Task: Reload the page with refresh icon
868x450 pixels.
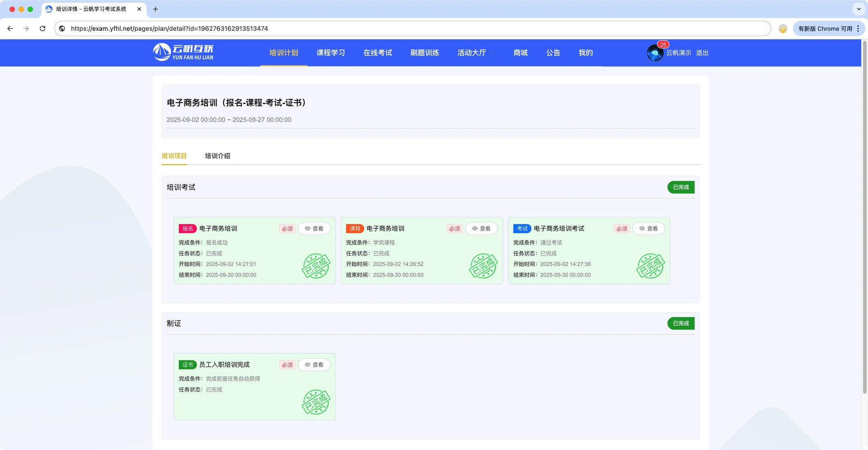Action: (x=42, y=28)
